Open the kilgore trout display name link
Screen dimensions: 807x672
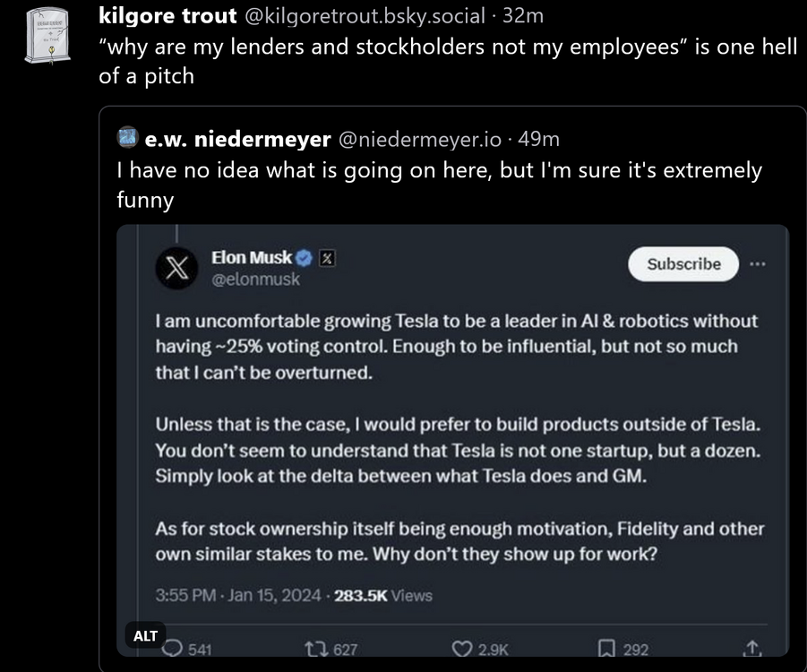click(167, 15)
